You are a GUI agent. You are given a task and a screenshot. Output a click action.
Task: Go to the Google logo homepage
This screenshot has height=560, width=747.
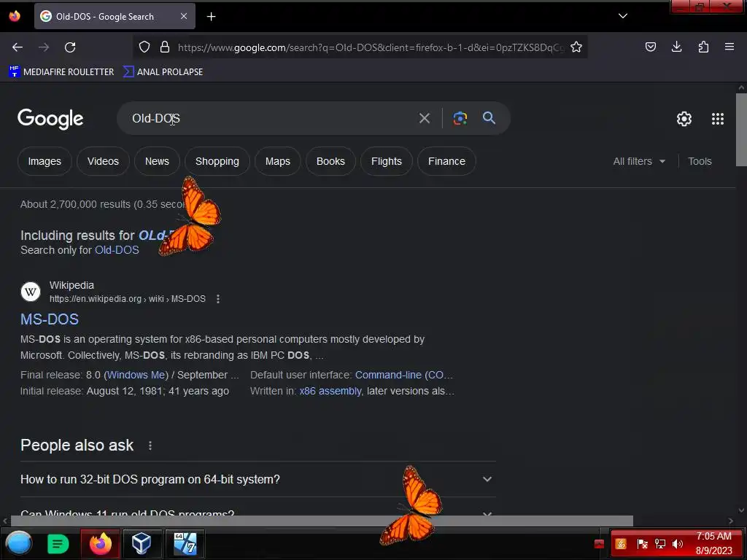50,119
